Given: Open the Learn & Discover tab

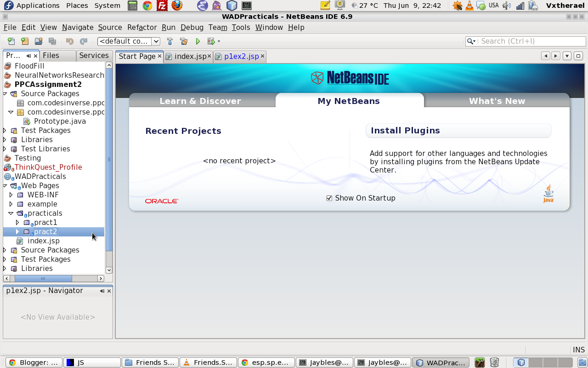Looking at the screenshot, I should (200, 101).
